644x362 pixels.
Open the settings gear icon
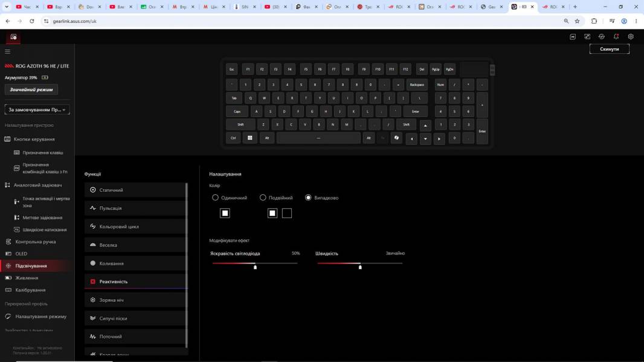(x=631, y=36)
